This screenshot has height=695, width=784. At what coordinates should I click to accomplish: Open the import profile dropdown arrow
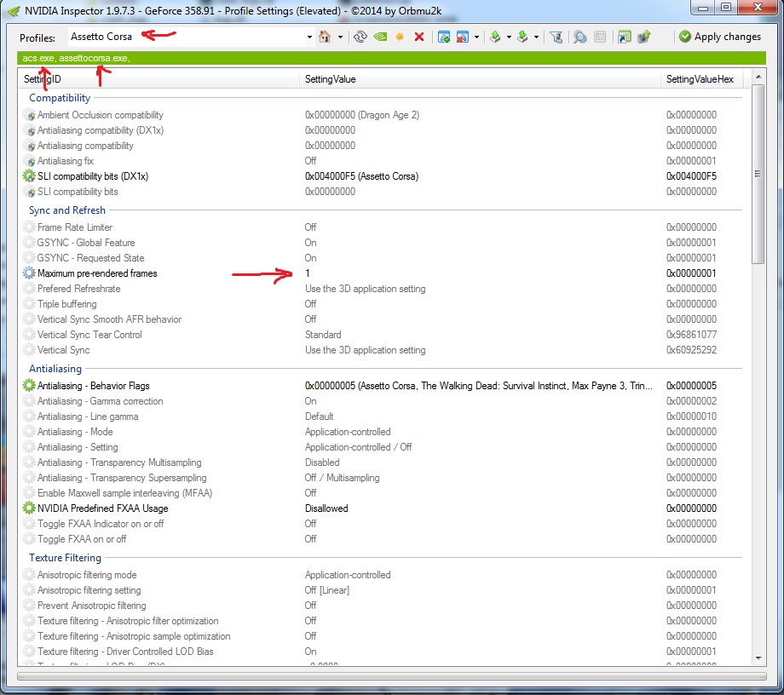(x=536, y=37)
